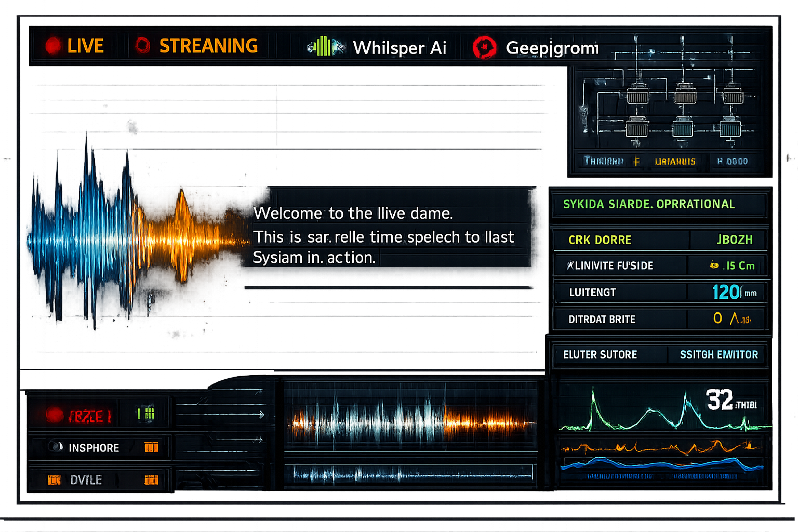
Task: Expand the DITRDAT BRITE arrow value
Action: (734, 318)
